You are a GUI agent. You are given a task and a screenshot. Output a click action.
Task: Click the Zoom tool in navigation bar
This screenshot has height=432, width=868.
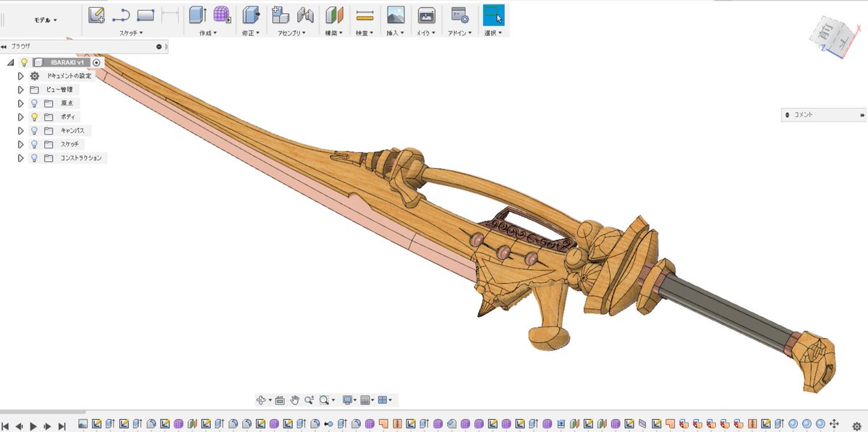(309, 399)
